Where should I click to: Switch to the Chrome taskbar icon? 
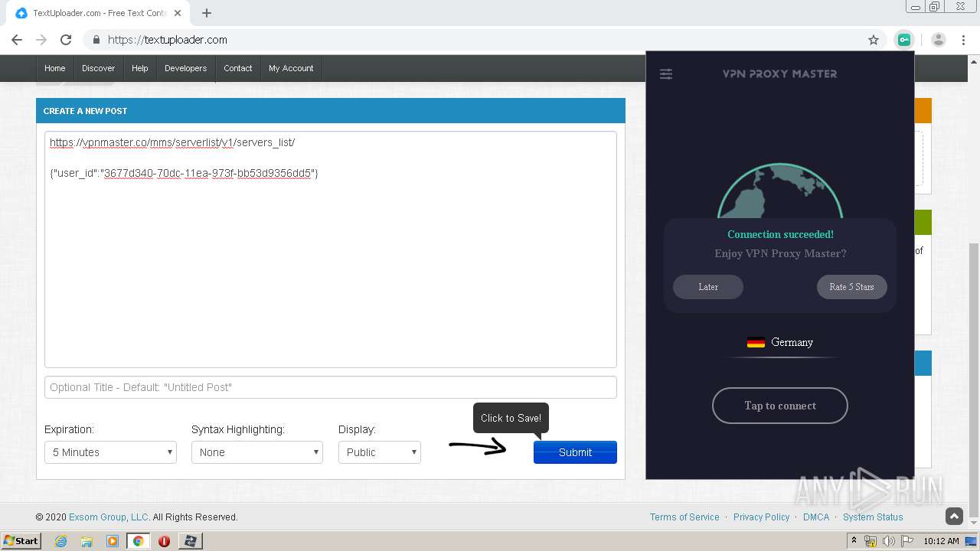tap(138, 541)
